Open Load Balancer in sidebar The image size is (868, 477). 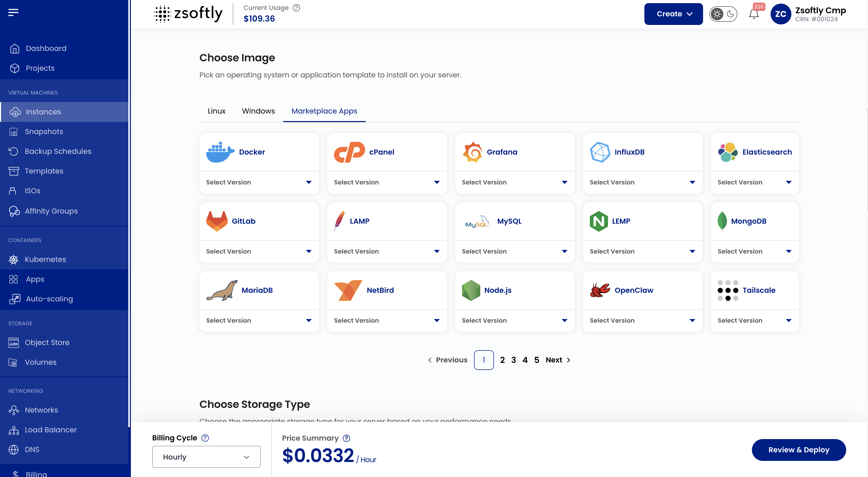64,430
